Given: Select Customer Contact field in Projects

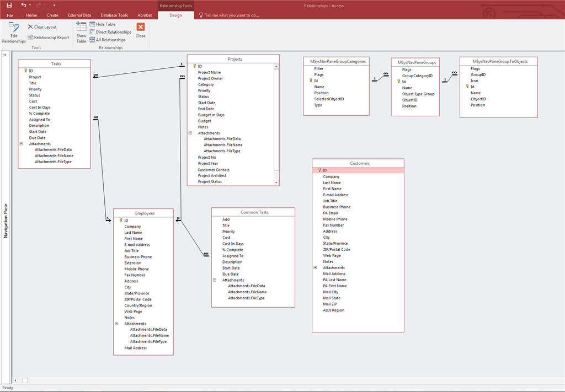Looking at the screenshot, I should tap(214, 170).
